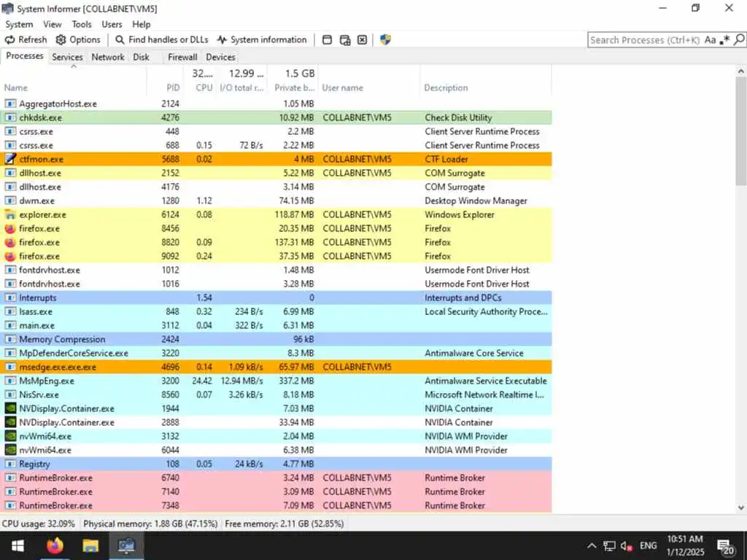
Task: Click the process list vertical scrollbar
Action: [741, 131]
